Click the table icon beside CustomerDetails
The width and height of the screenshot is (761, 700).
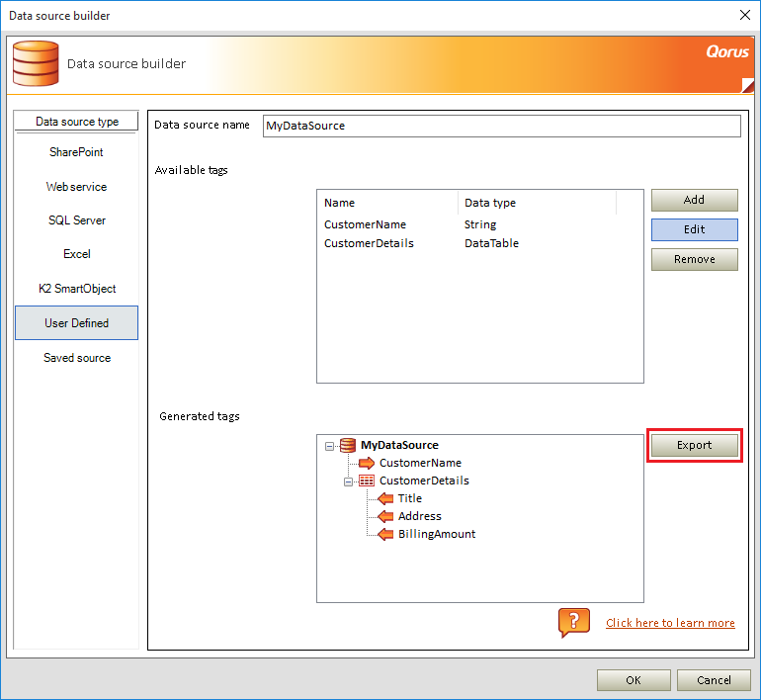367,481
